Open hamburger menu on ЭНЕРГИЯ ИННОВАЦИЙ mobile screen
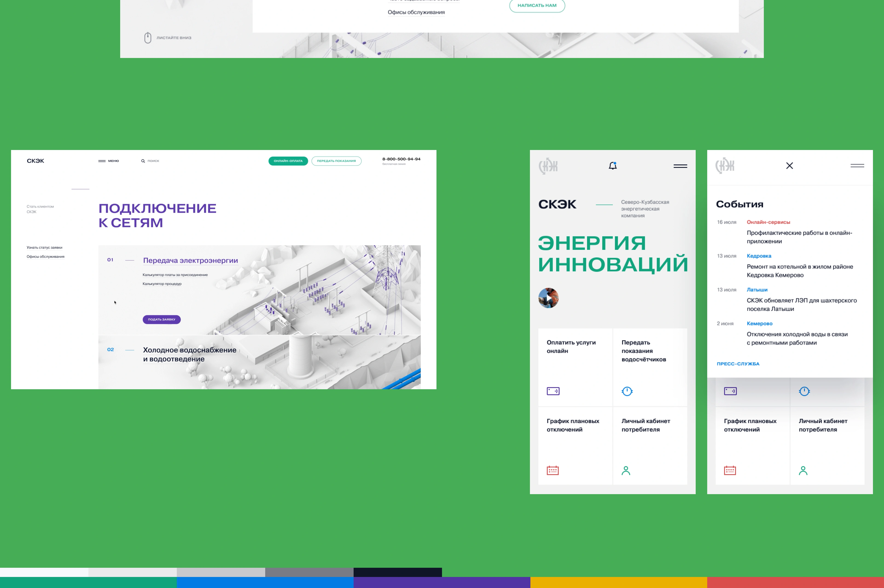The width and height of the screenshot is (884, 588). click(680, 166)
